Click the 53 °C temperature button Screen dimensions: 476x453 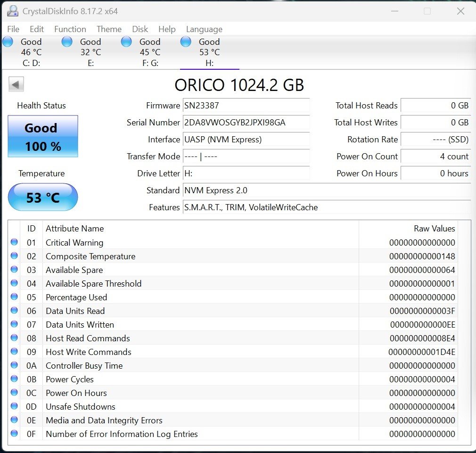(x=43, y=197)
